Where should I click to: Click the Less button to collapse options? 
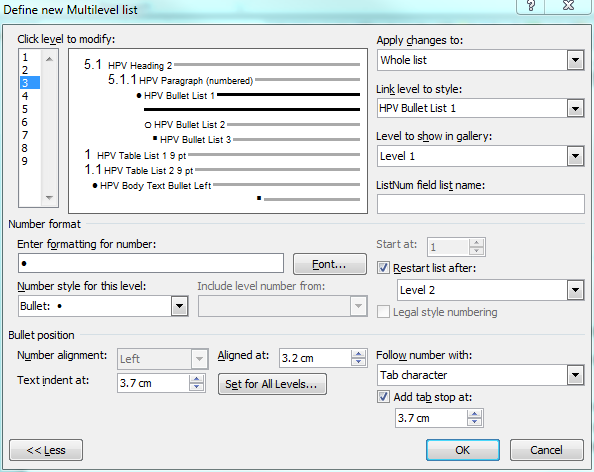coord(46,450)
